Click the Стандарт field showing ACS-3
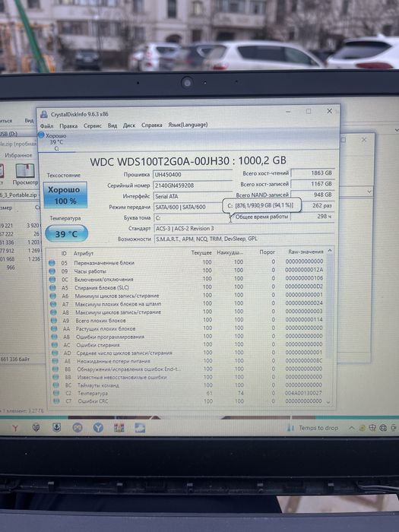Screen dimensions: 399x532 (x=244, y=228)
